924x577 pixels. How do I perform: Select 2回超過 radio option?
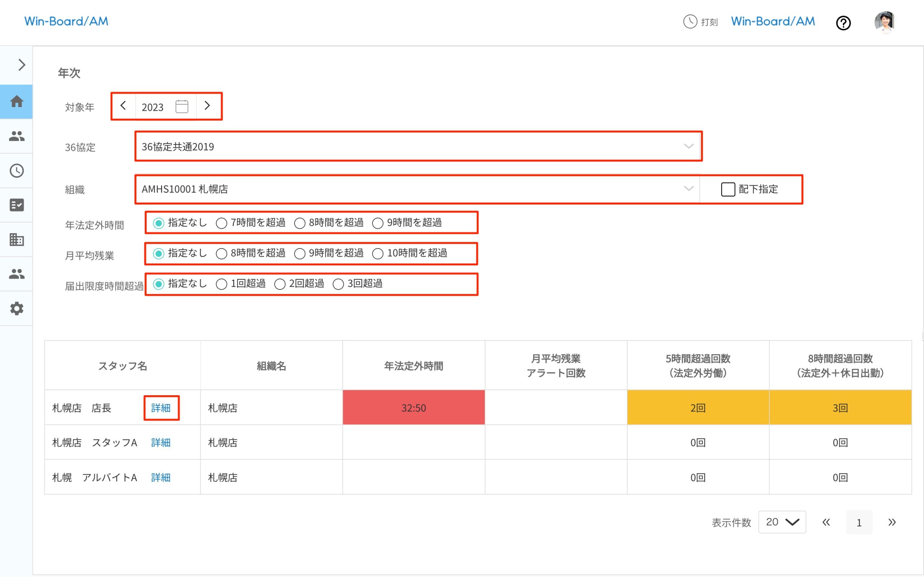(280, 284)
